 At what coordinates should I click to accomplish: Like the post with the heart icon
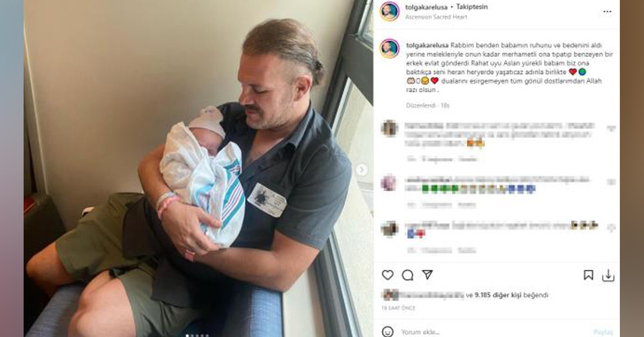(387, 275)
